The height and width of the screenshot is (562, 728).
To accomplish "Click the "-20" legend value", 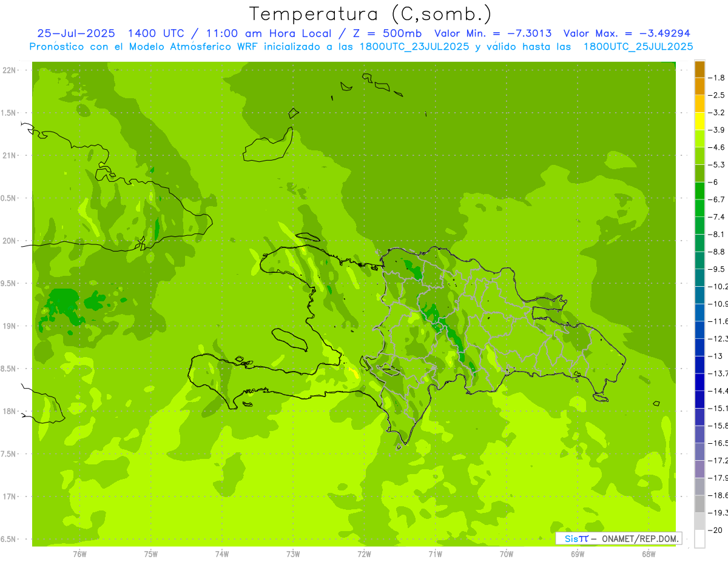I will 715,530.
